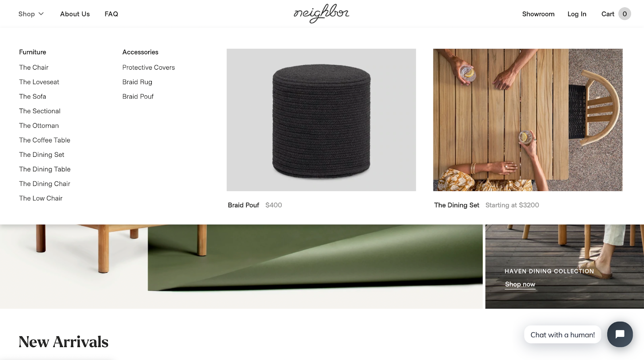Choose The Sectional in menu
644x360 pixels.
click(40, 111)
